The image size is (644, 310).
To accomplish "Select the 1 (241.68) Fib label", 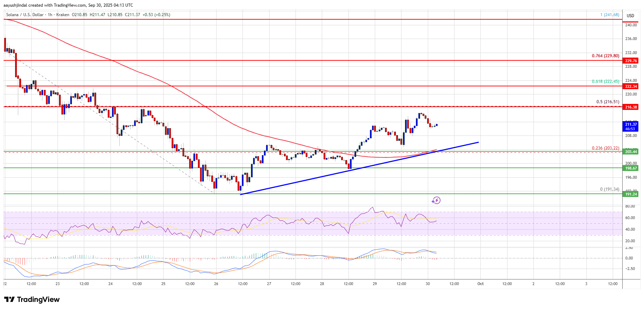I will point(610,15).
